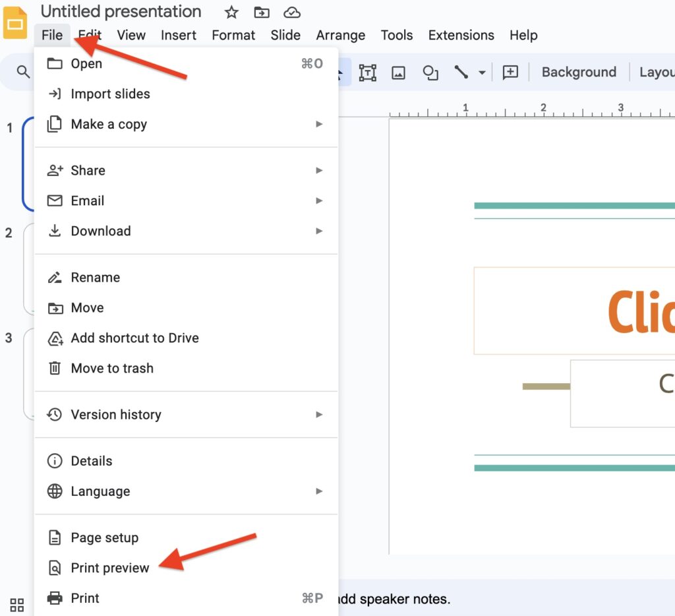Add a comment with the comment icon
This screenshot has width=675, height=616.
coord(510,73)
